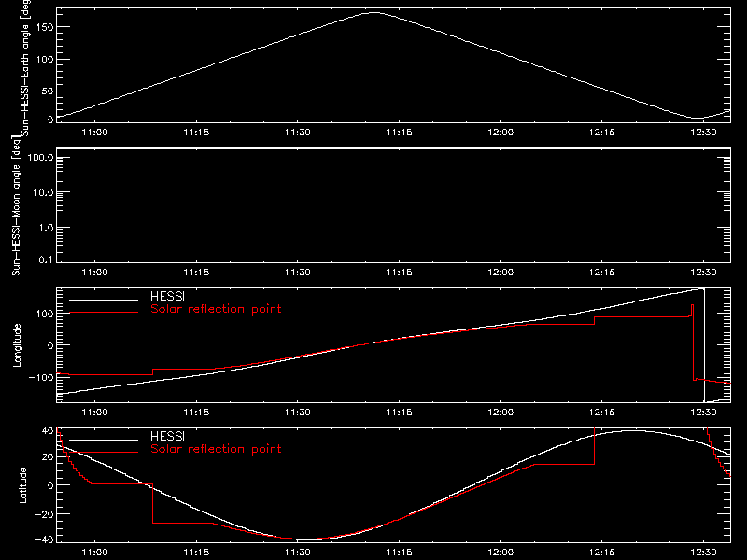Click 12:30 label under Earth angle plot

click(704, 133)
